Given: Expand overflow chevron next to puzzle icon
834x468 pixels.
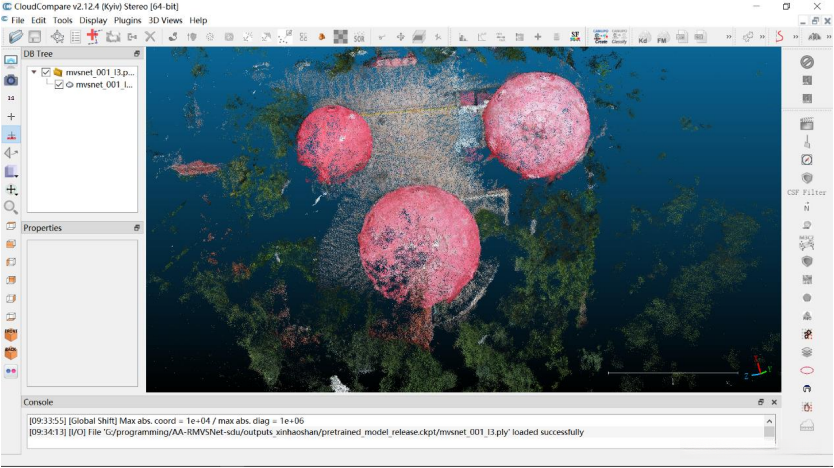Looking at the screenshot, I should pos(762,37).
